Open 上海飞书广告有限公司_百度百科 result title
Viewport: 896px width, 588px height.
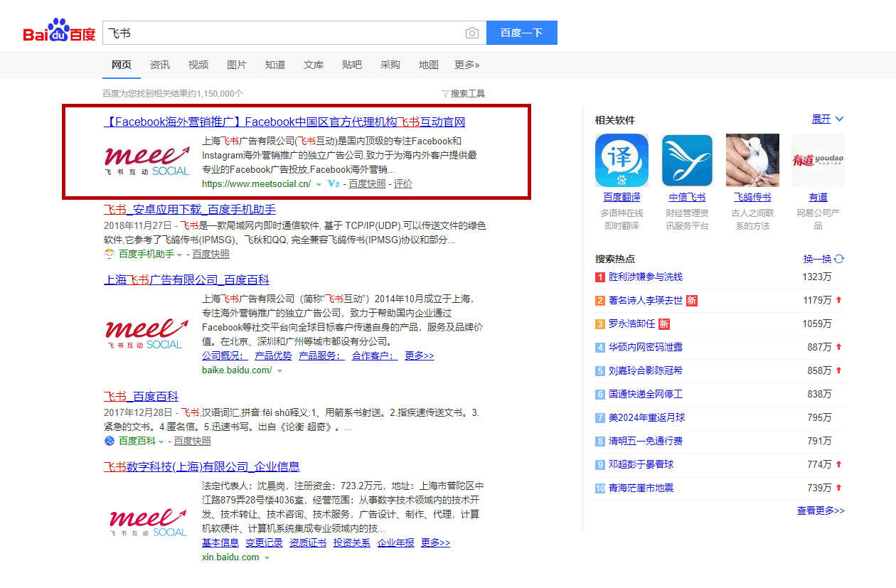pos(186,280)
